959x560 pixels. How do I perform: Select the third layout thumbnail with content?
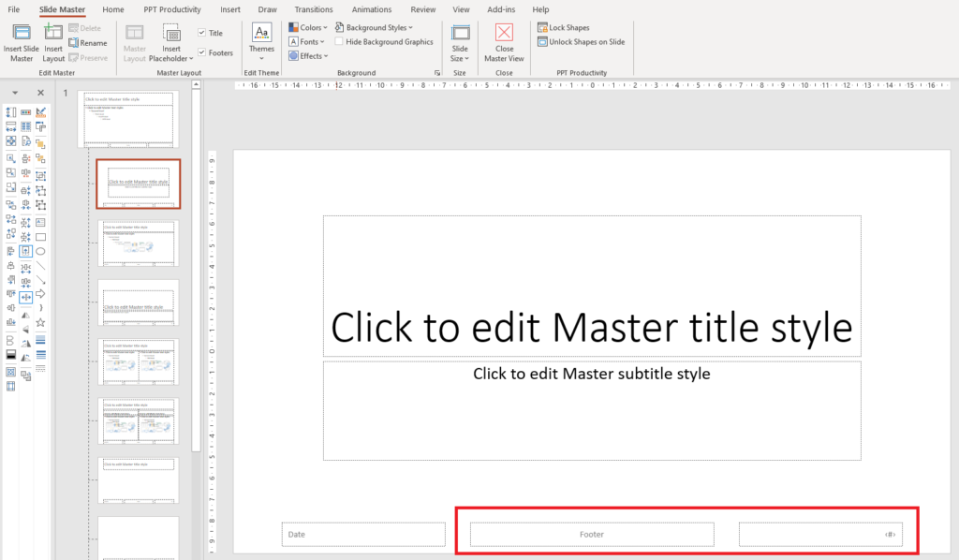click(x=139, y=243)
